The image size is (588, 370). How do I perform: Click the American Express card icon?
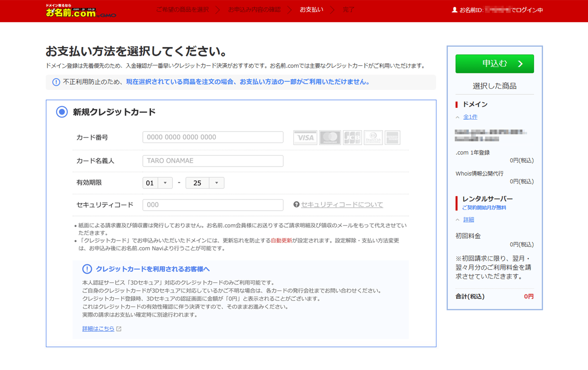pos(392,138)
